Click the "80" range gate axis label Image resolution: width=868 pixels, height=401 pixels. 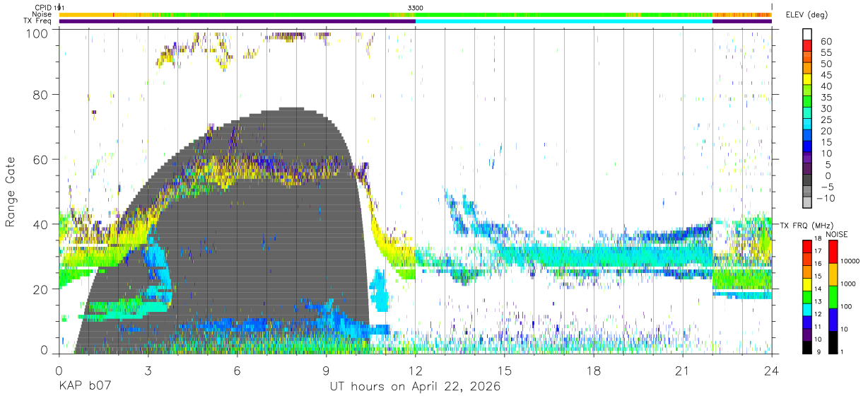[x=41, y=95]
